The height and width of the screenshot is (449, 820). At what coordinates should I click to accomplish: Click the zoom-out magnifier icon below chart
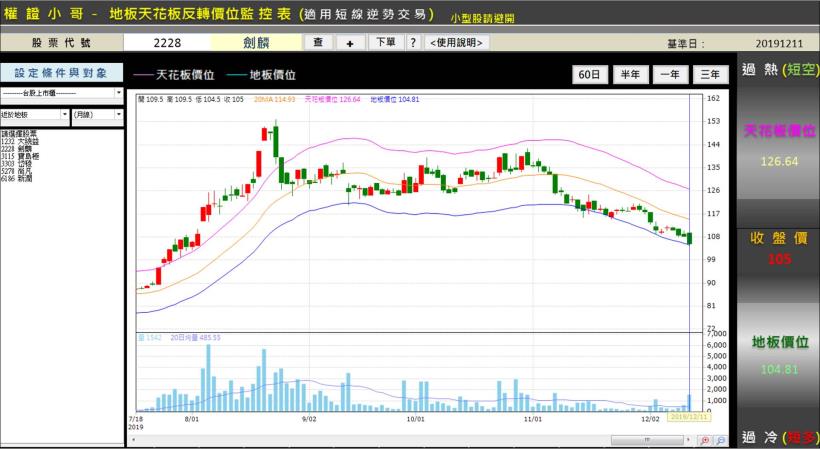(720, 441)
